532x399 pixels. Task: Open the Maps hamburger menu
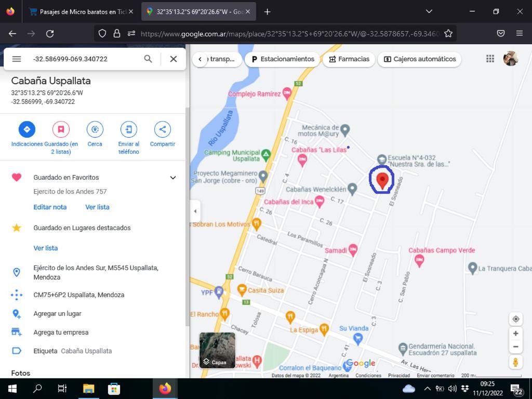pyautogui.click(x=17, y=59)
